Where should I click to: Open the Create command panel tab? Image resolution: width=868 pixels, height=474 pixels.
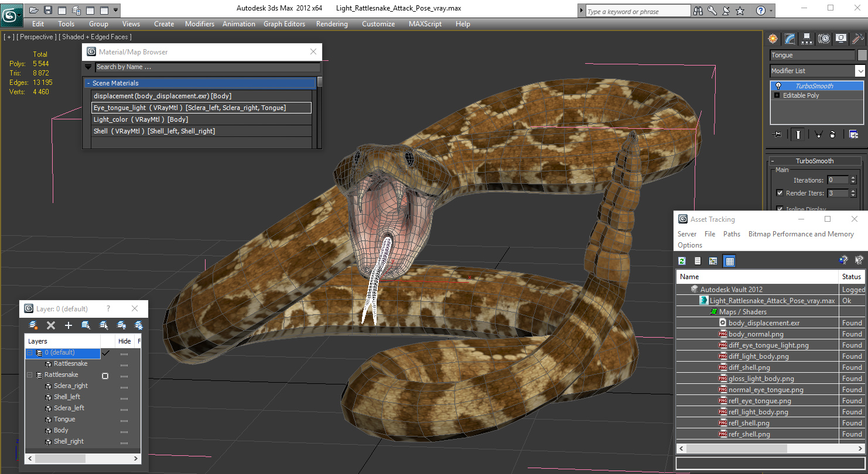point(773,39)
